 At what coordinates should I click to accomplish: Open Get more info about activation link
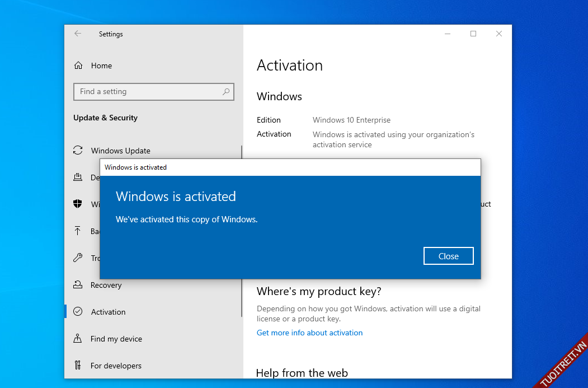(x=309, y=333)
